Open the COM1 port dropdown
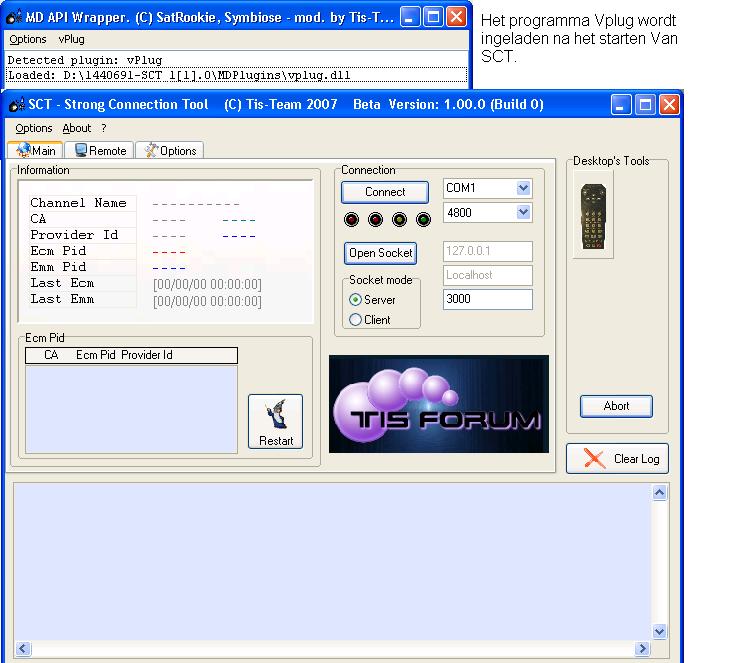Image resolution: width=731 pixels, height=663 pixels. coord(524,188)
